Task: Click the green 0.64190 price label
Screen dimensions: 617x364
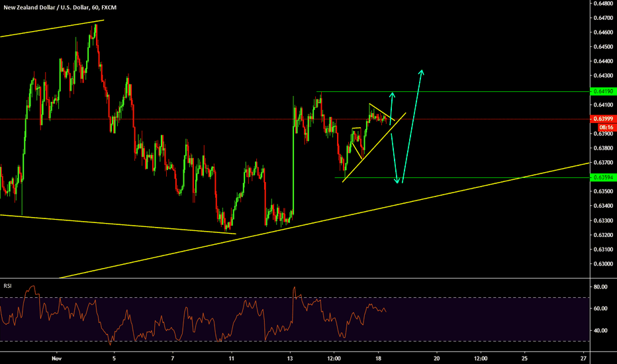Action: 602,91
